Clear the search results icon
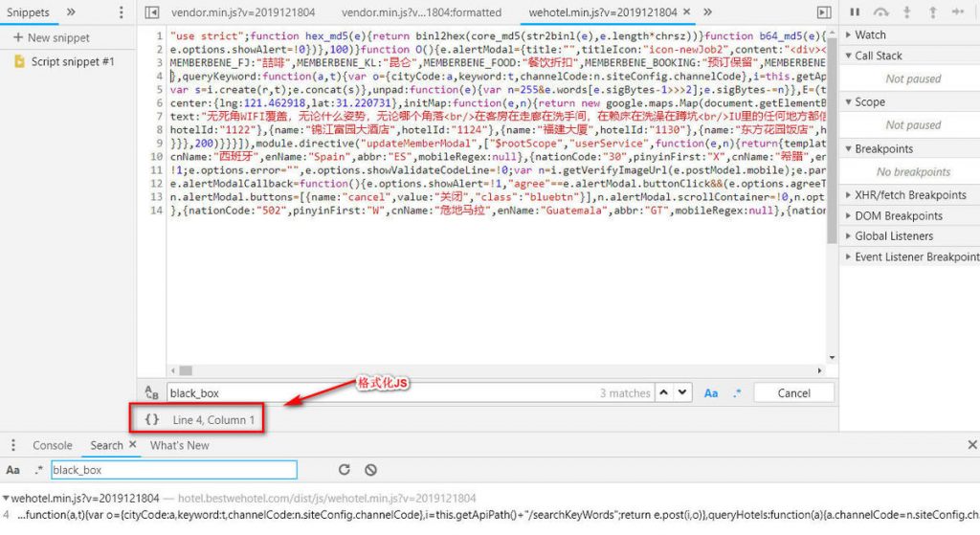This screenshot has height=535, width=980. pyautogui.click(x=370, y=469)
